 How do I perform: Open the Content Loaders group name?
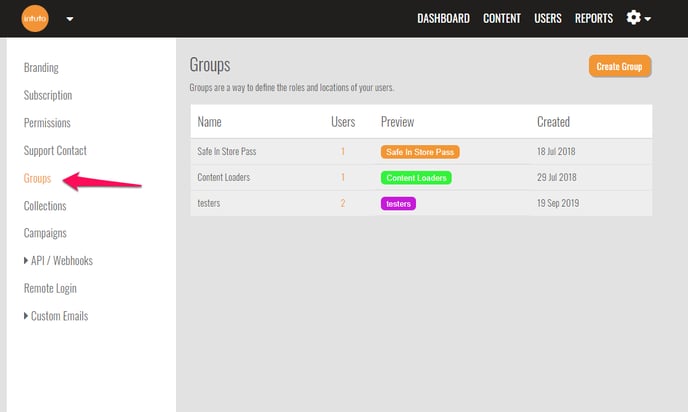click(x=223, y=177)
